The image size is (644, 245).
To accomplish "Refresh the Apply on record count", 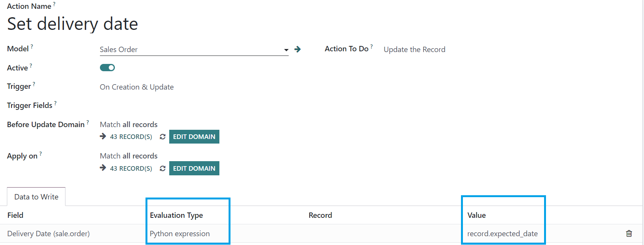I will [x=163, y=168].
